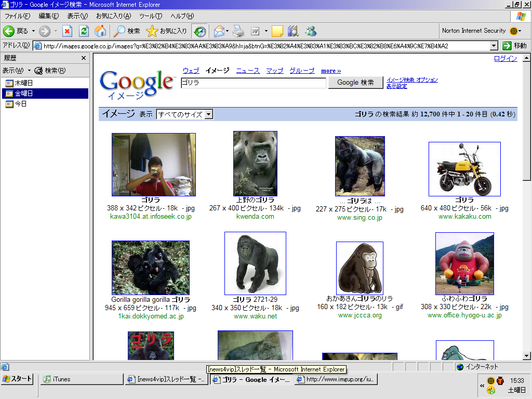Expand the Edit button dropdown arrow
Screen dimensions: 532x399
(x=266, y=31)
